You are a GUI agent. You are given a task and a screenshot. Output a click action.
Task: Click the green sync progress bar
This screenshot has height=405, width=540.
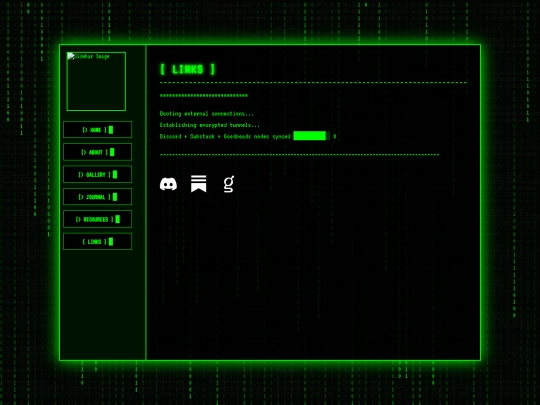[310, 136]
